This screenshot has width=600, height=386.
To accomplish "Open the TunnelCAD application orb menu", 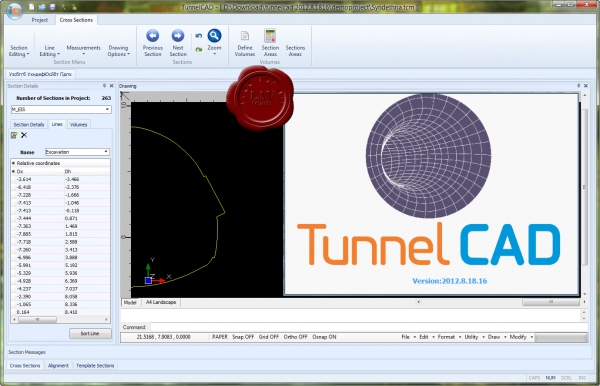I will [x=14, y=10].
